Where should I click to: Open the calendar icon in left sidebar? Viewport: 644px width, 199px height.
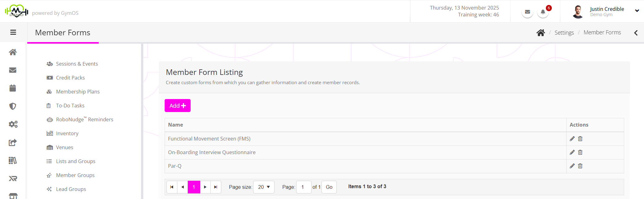13,88
